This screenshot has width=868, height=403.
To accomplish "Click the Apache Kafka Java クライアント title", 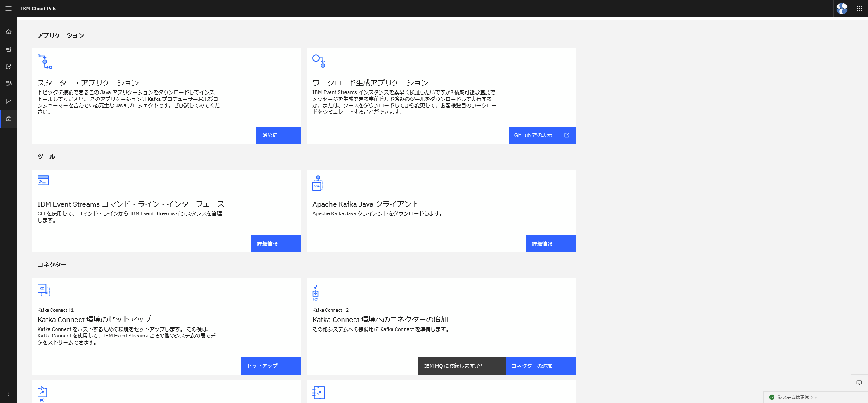I will (x=366, y=204).
